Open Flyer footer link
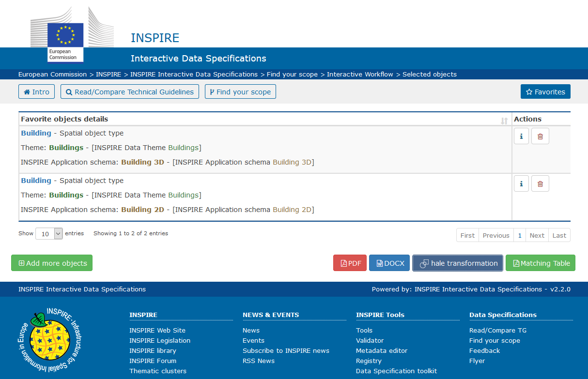This screenshot has height=379, width=588. (477, 361)
